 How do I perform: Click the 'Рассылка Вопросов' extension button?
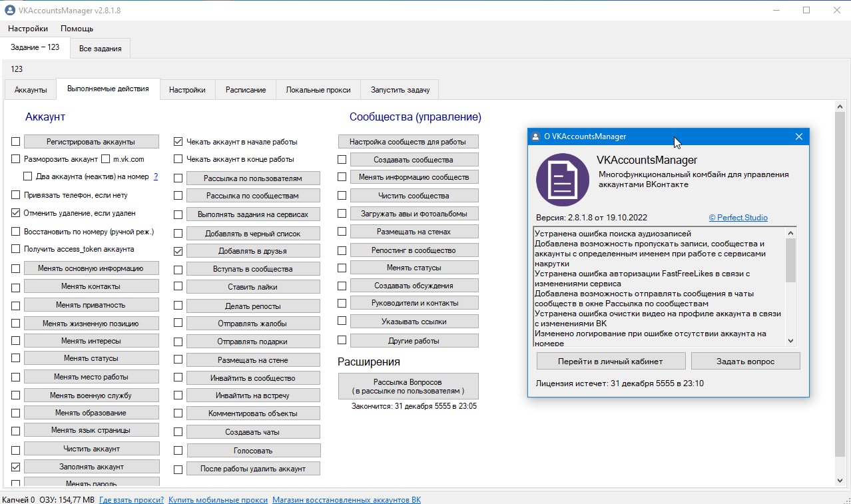point(408,387)
